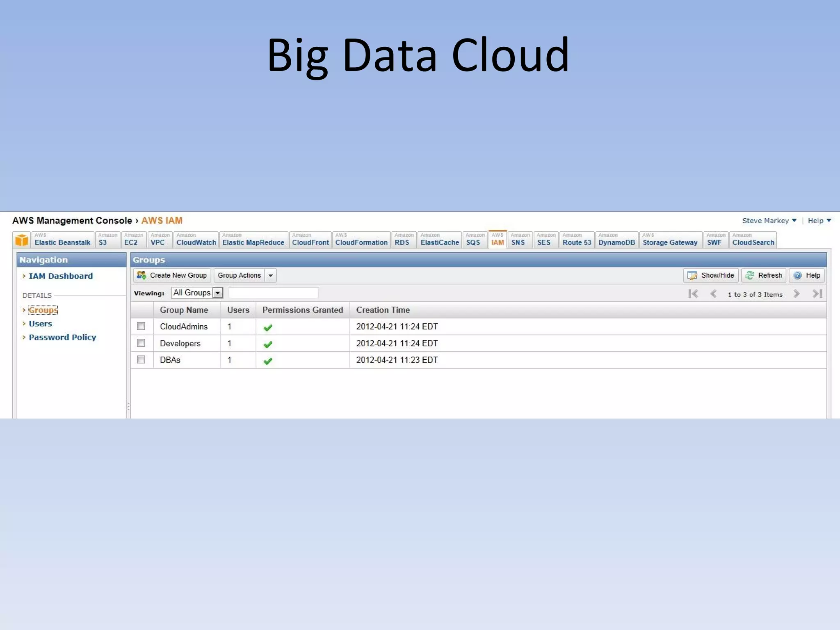Switch to the Amazon EC2 tab

134,240
